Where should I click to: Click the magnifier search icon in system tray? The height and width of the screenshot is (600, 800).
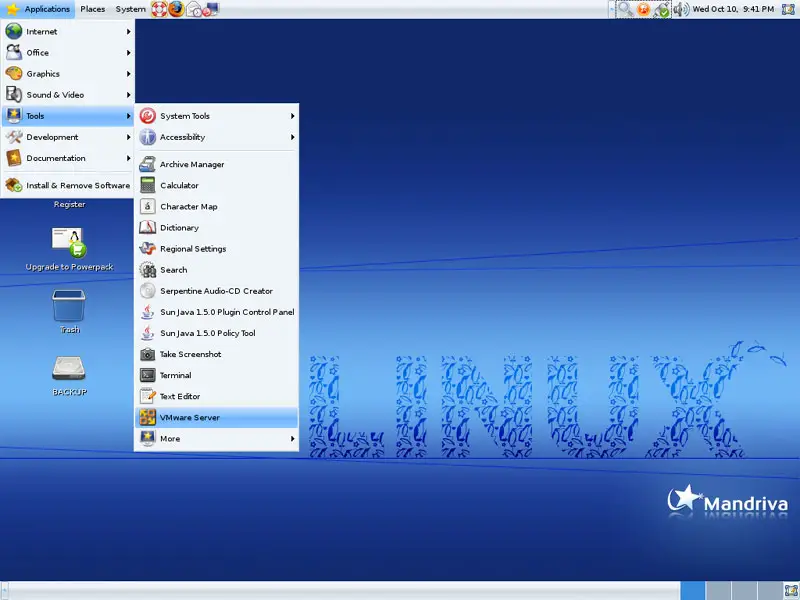(625, 9)
